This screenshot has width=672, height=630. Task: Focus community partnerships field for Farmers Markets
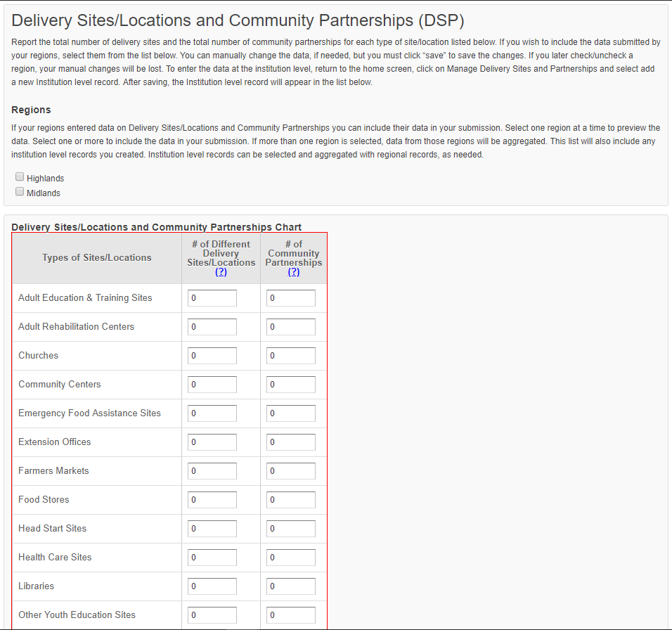pyautogui.click(x=291, y=471)
